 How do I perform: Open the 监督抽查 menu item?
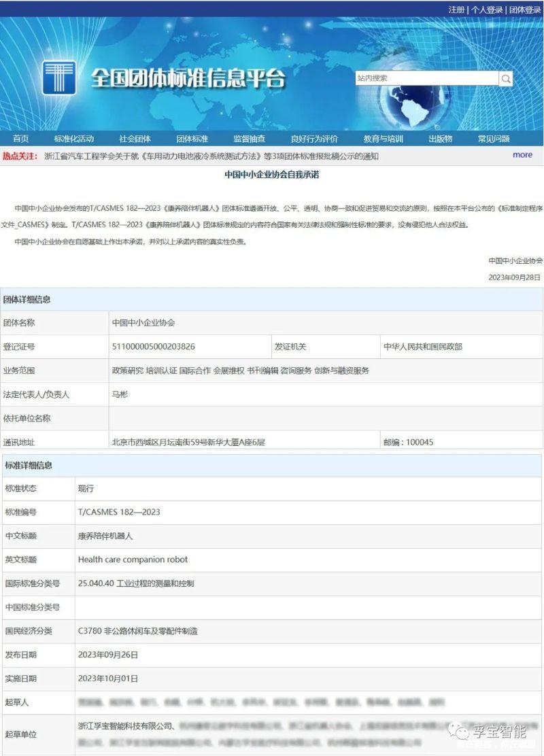point(250,139)
